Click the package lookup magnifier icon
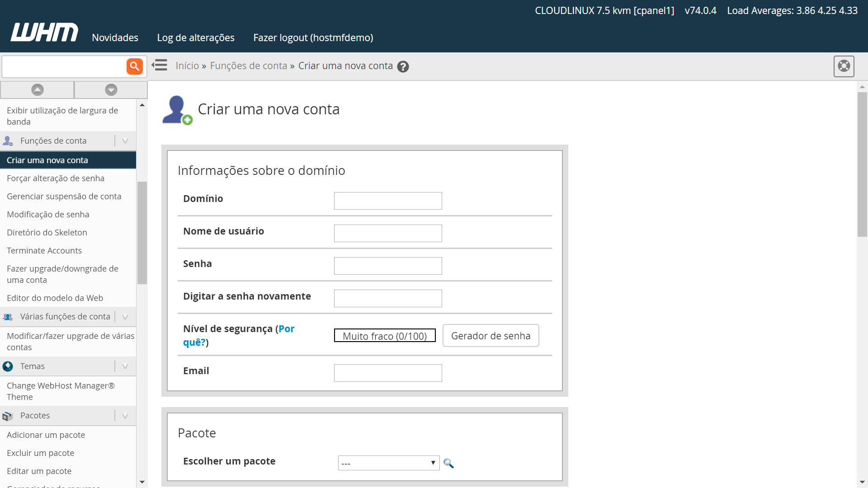This screenshot has width=868, height=488. coord(448,463)
